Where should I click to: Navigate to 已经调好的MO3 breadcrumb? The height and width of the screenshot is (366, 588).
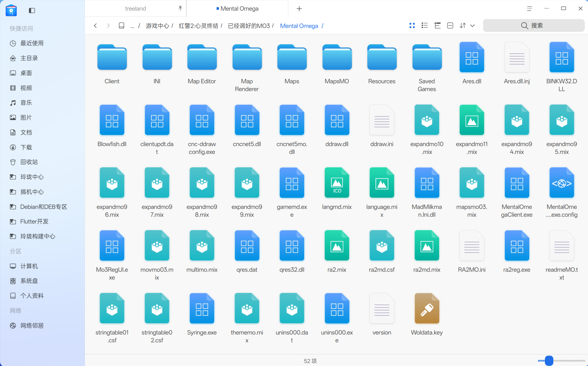pos(249,26)
